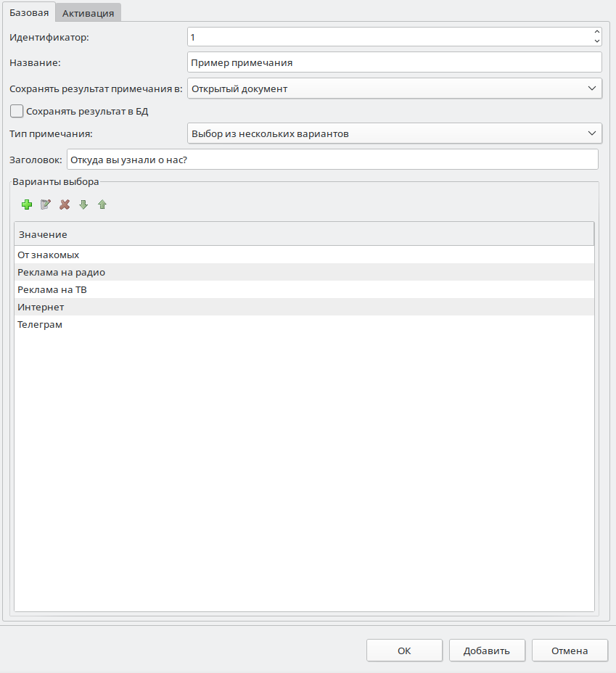Switch to the Активация tab

pyautogui.click(x=88, y=13)
